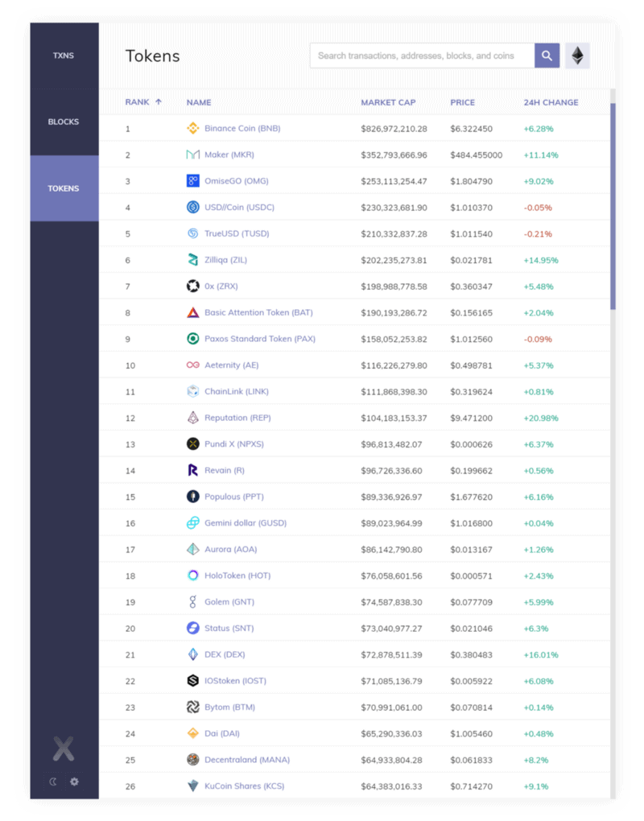Click the Aurora (AOA) token icon
Screen dimensions: 644x821
(x=192, y=549)
